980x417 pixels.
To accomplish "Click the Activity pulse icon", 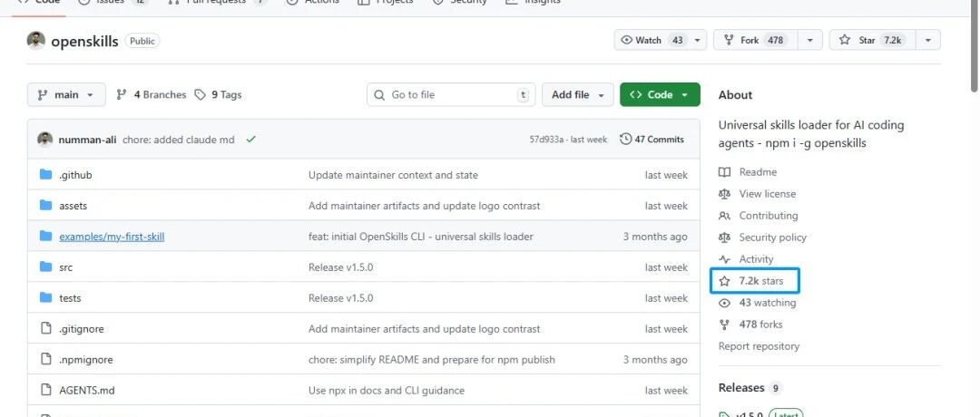I will [724, 259].
